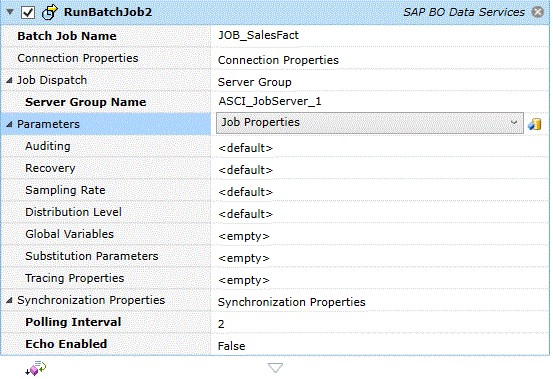Select the Substitution Parameters row

pos(275,257)
